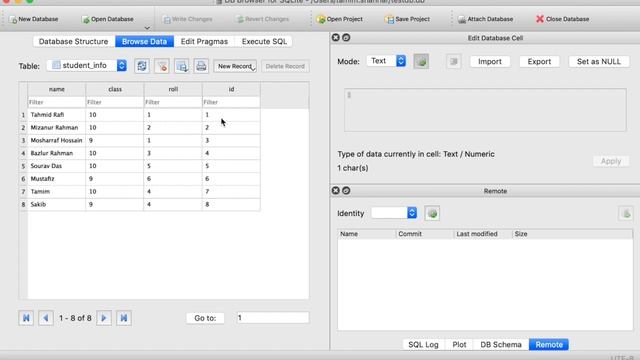Close the Edit Database Cell panel
The height and width of the screenshot is (360, 640).
[x=336, y=38]
